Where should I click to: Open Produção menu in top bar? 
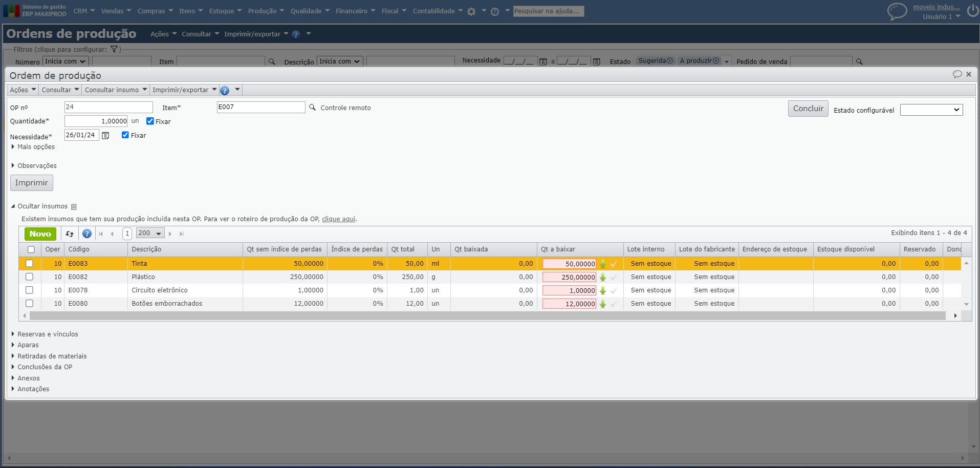pyautogui.click(x=266, y=11)
